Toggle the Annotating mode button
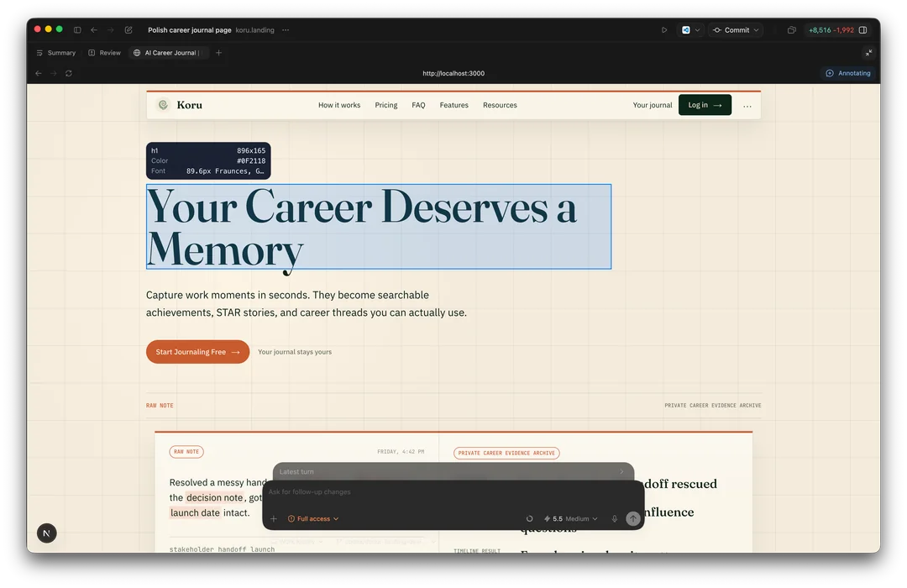This screenshot has width=907, height=588. [848, 73]
